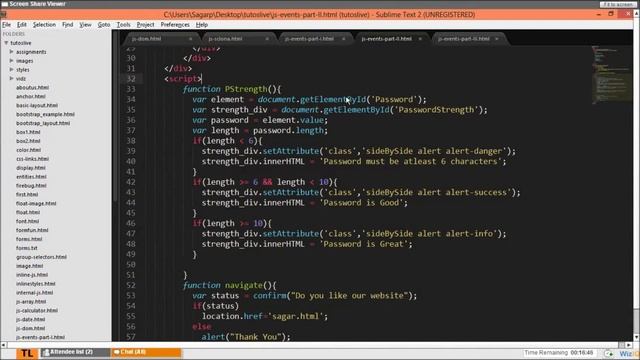Open anchor.html in sidebar

31,96
